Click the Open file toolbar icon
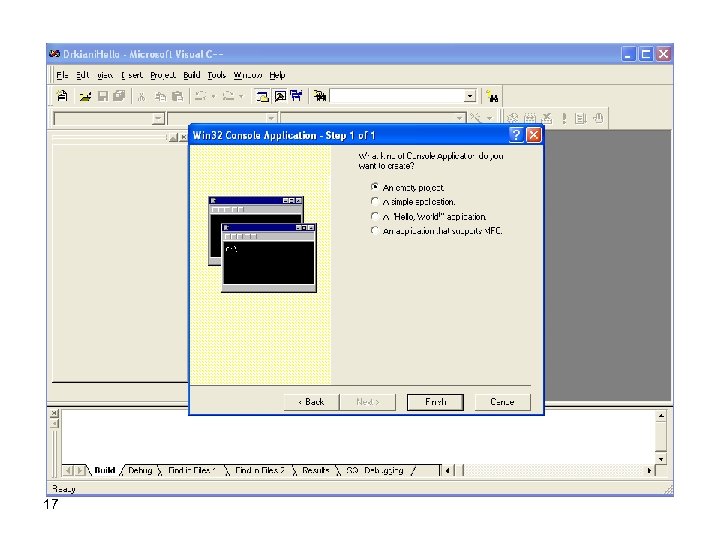720x540 pixels. pos(85,96)
